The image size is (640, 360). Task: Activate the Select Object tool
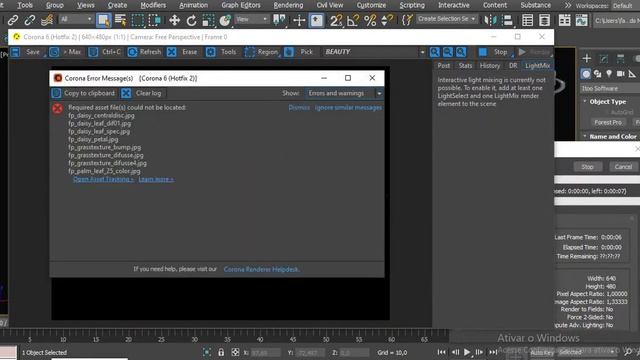[104, 20]
